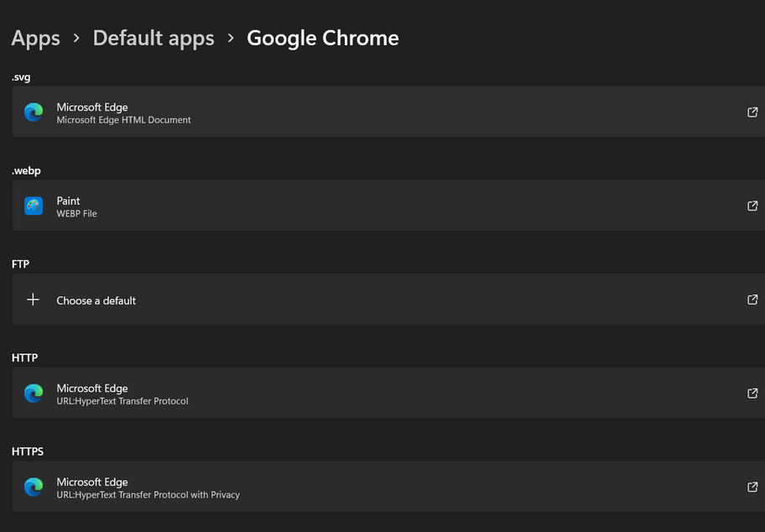The width and height of the screenshot is (765, 532).
Task: Change the URL:HyperText Transfer Protocol default
Action: [x=122, y=394]
